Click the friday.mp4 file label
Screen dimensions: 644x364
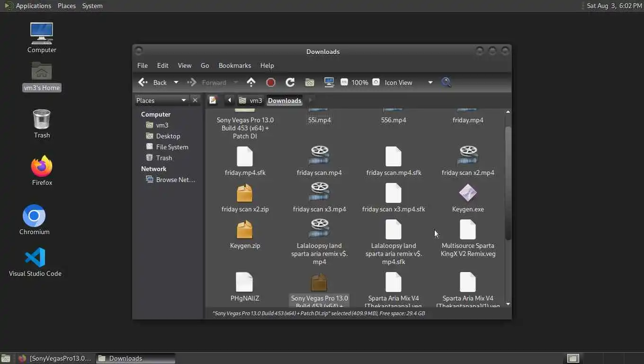coord(468,120)
